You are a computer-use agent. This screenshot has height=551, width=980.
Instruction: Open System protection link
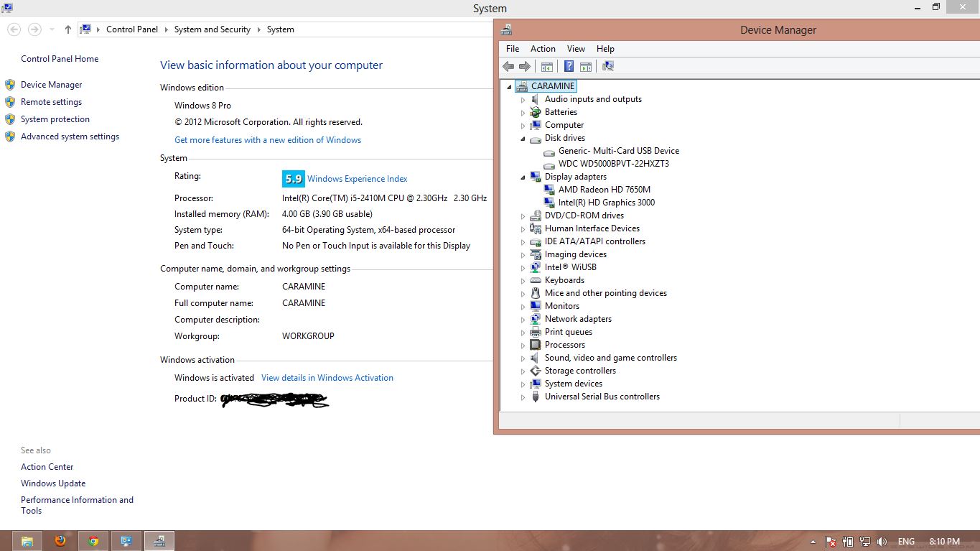click(55, 119)
